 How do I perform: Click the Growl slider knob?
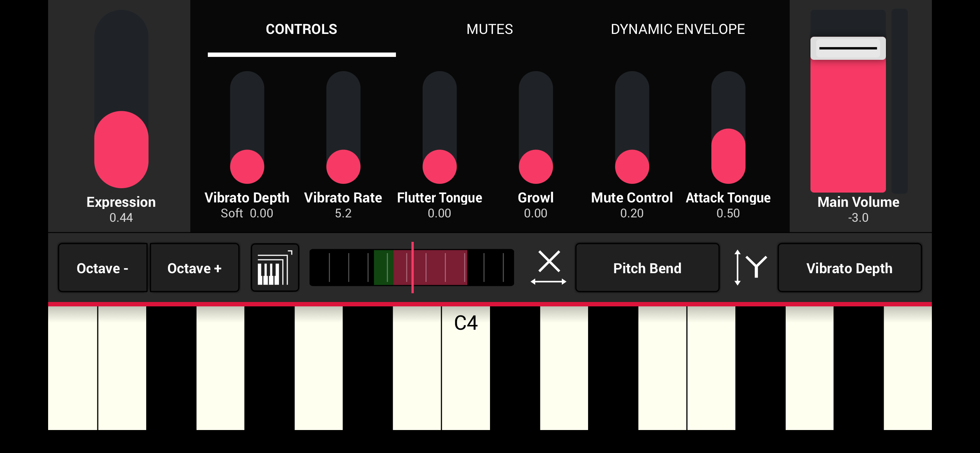tap(536, 167)
